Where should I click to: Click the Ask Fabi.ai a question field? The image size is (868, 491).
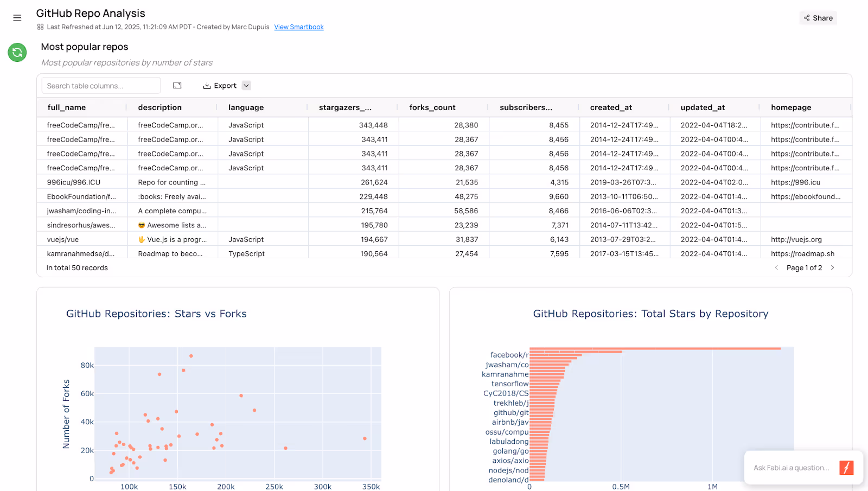(792, 468)
